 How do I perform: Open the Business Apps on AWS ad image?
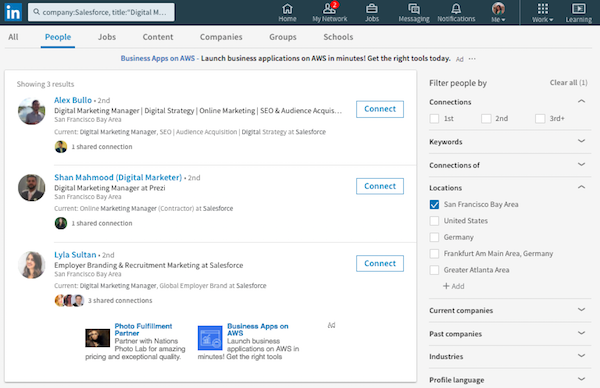click(210, 338)
